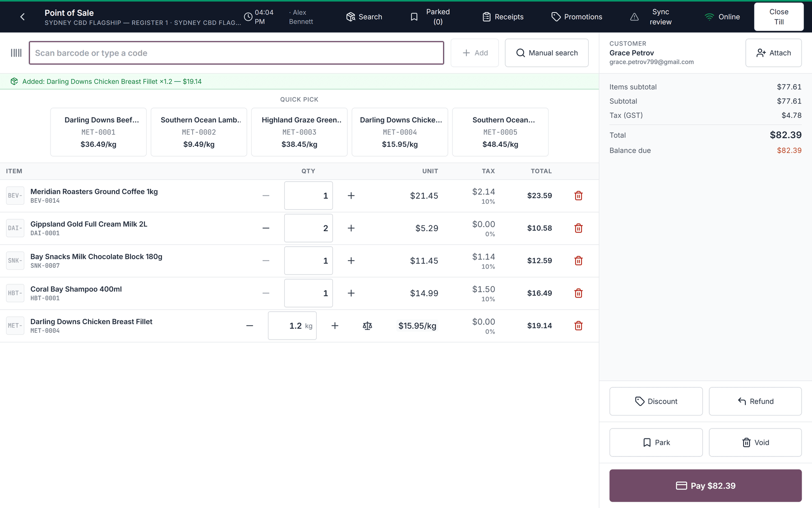
Task: Start a Refund
Action: [x=755, y=401]
